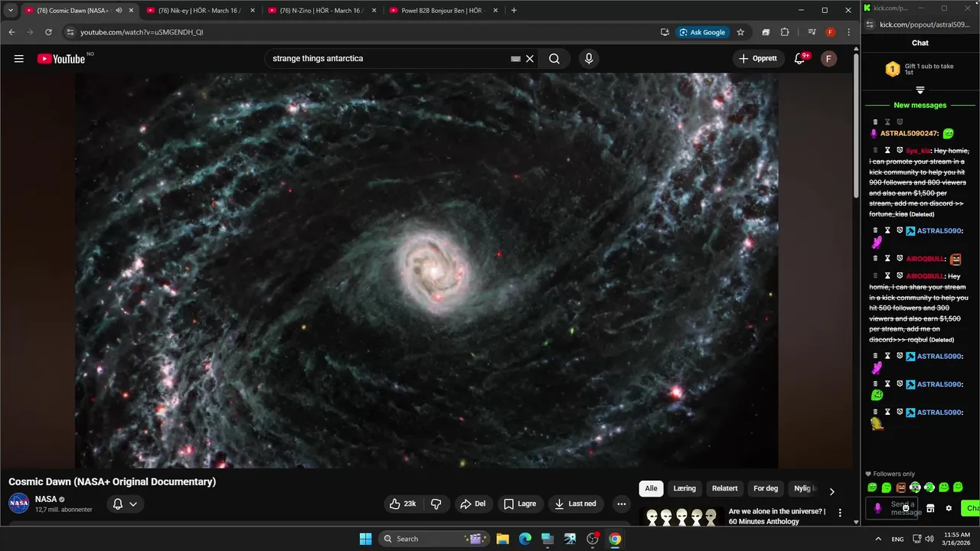980x551 pixels.
Task: Open Kick chat emoji picker
Action: tap(906, 508)
